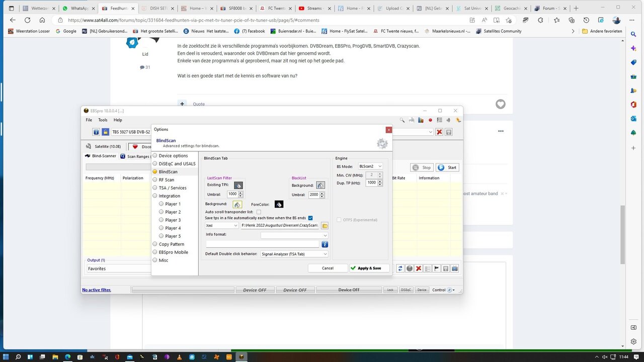Pick the ForeColor black color swatch
This screenshot has height=362, width=644.
click(279, 204)
